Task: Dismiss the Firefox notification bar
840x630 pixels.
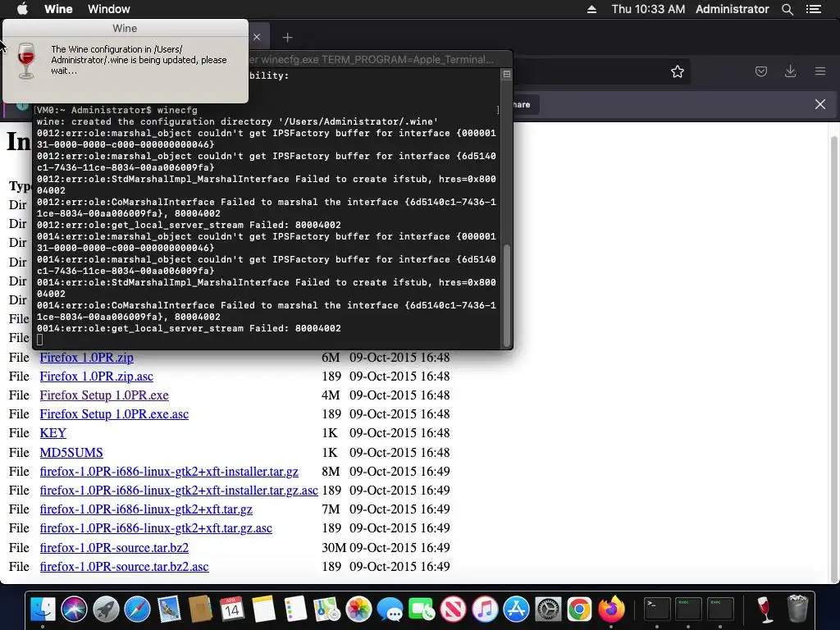Action: point(819,104)
